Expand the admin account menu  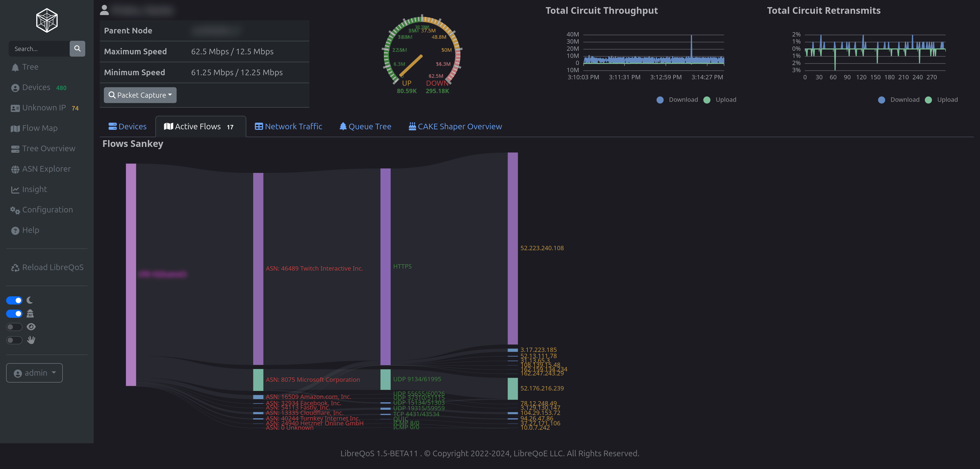[34, 373]
